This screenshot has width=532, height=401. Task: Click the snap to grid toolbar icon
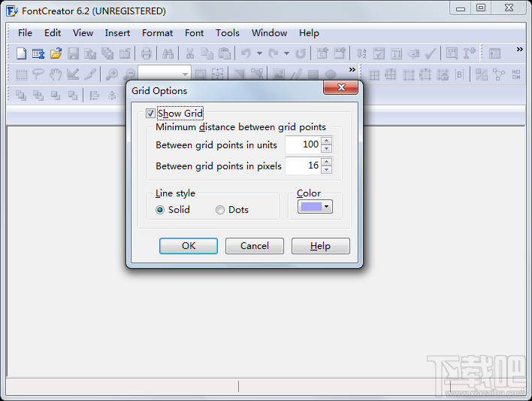tap(391, 74)
